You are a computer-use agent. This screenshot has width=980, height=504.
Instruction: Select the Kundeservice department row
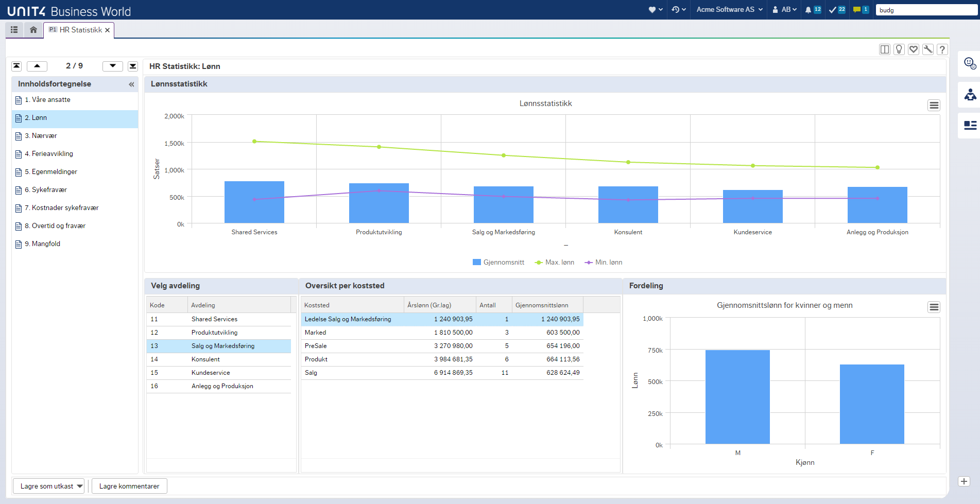click(x=219, y=373)
